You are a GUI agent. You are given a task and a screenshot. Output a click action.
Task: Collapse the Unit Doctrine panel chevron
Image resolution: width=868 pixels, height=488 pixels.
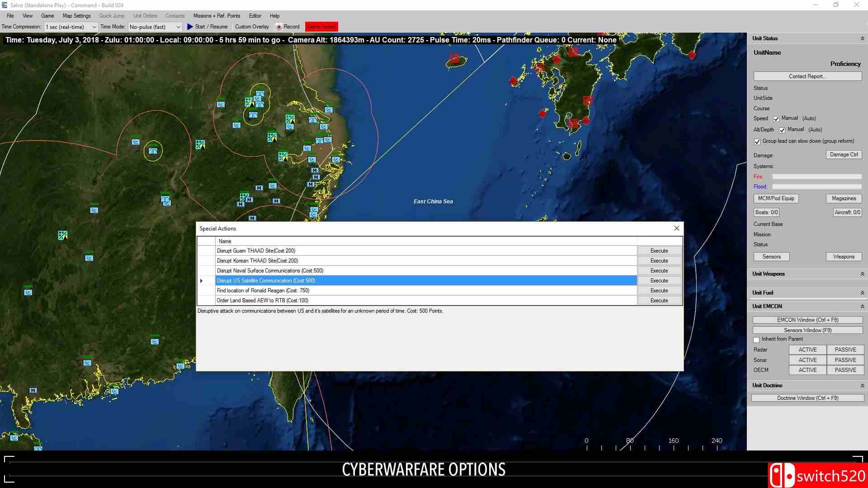coord(862,386)
